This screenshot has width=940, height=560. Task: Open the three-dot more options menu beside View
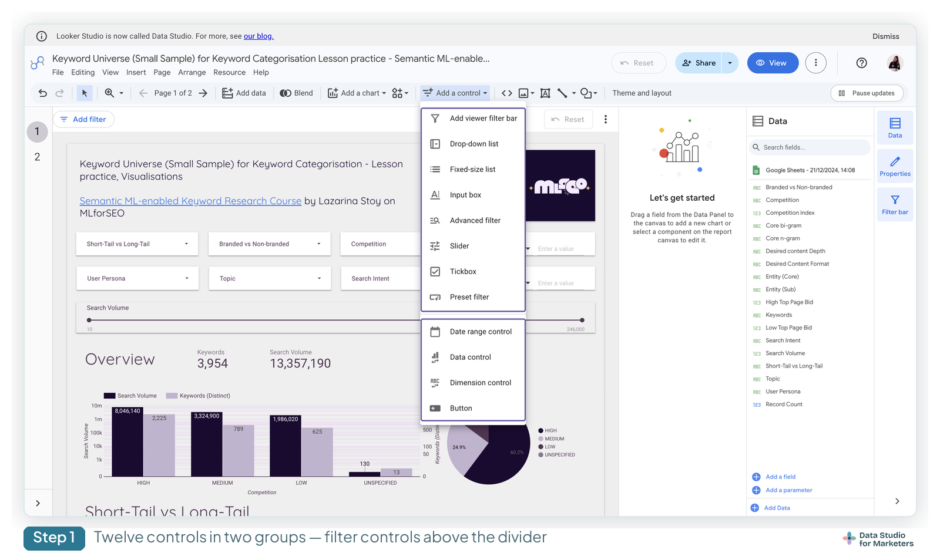tap(815, 63)
